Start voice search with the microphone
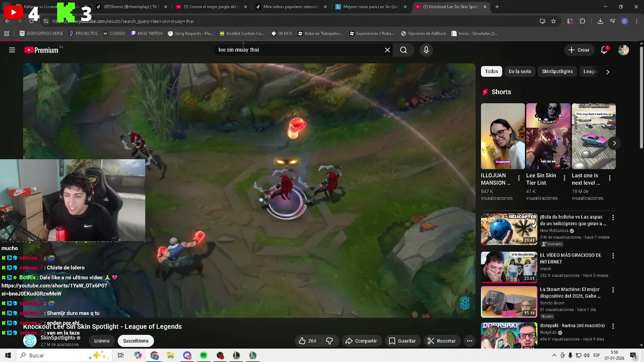 point(426,50)
